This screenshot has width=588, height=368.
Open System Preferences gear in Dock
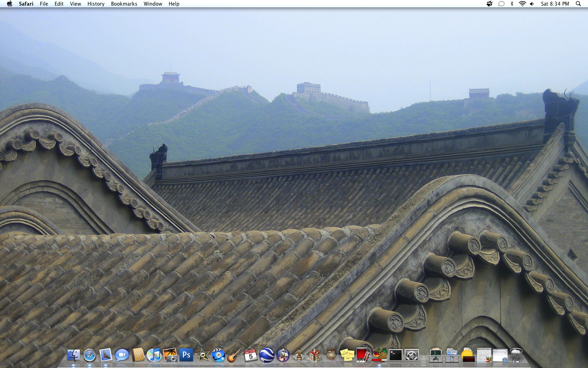[412, 355]
